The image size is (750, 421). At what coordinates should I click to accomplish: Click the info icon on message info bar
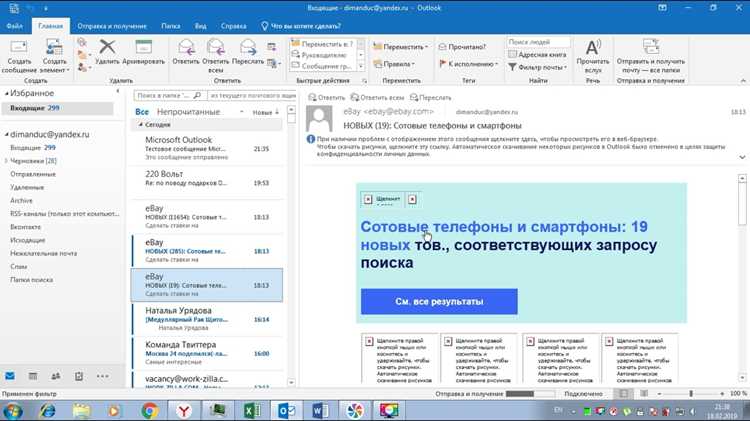pyautogui.click(x=310, y=139)
